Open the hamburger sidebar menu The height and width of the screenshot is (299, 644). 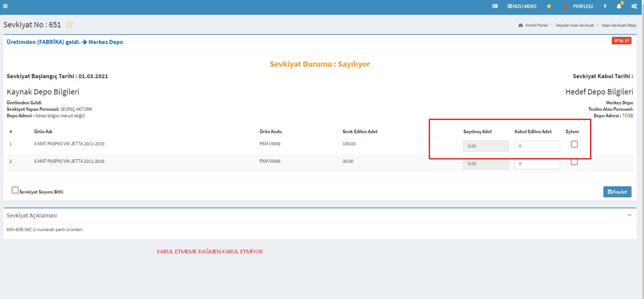[x=5, y=6]
